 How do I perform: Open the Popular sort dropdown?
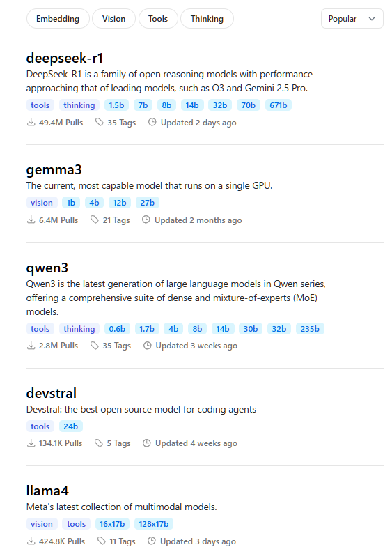click(352, 19)
